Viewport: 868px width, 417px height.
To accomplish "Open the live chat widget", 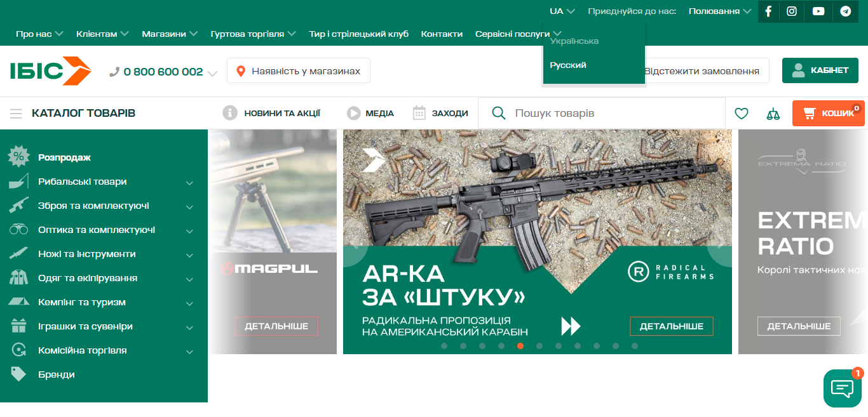I will pyautogui.click(x=843, y=388).
